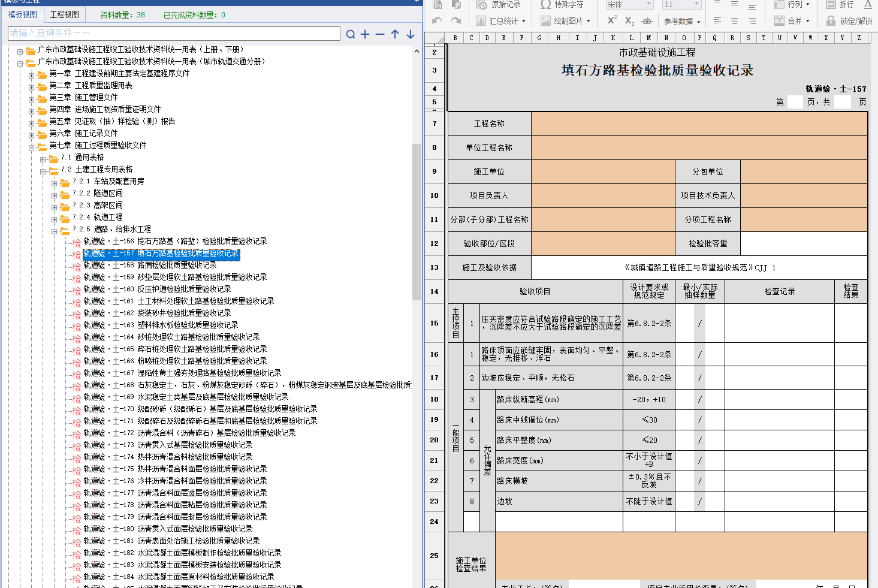Select 第二章 工程质量监理用表 folder
The height and width of the screenshot is (588, 878).
pos(90,86)
